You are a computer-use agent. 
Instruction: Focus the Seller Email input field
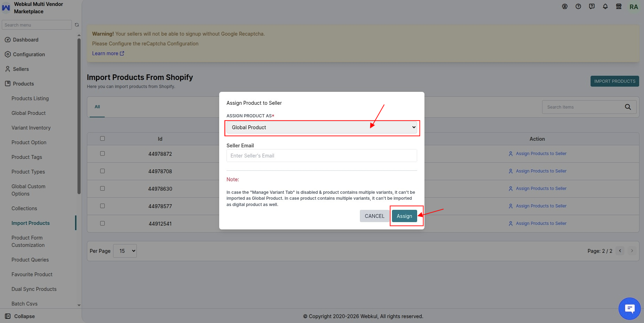[x=322, y=156]
